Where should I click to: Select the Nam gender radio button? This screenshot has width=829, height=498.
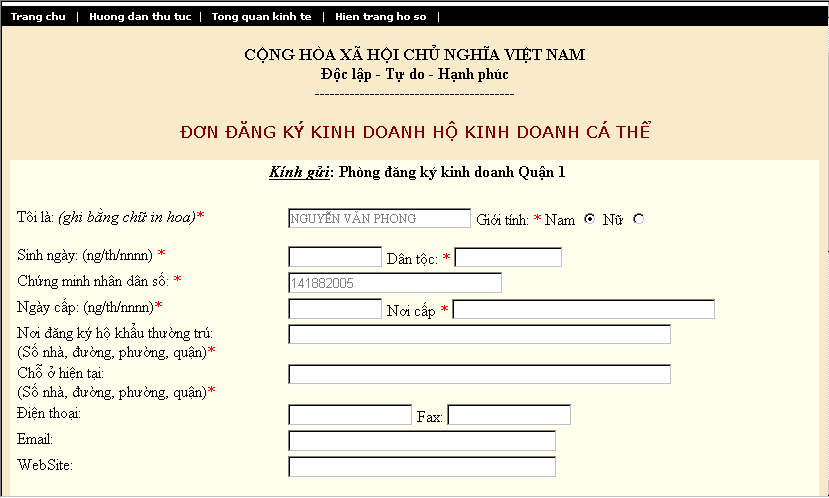pos(589,219)
